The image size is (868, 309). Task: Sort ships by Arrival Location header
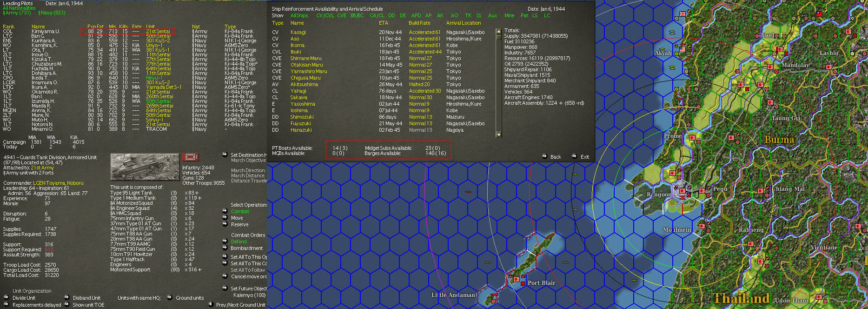tap(464, 23)
